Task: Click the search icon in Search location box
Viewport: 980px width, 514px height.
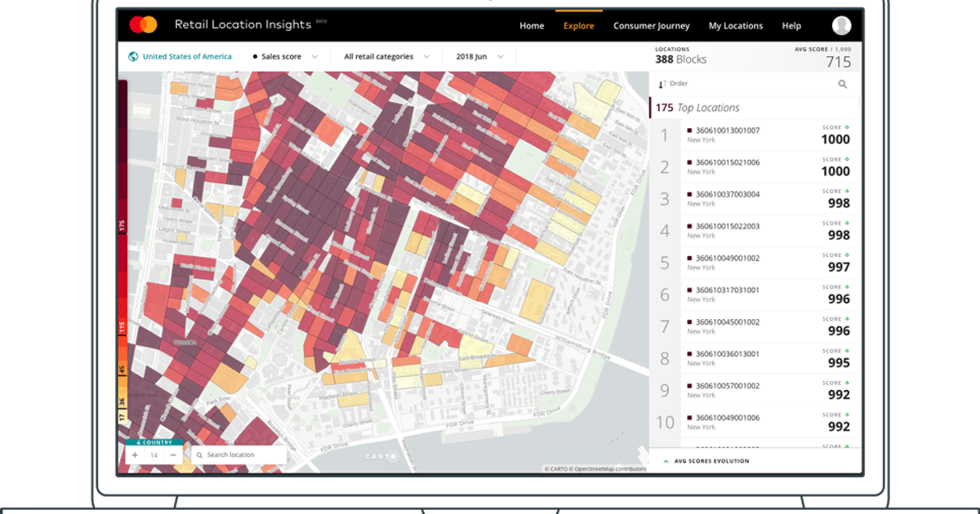Action: click(x=198, y=455)
